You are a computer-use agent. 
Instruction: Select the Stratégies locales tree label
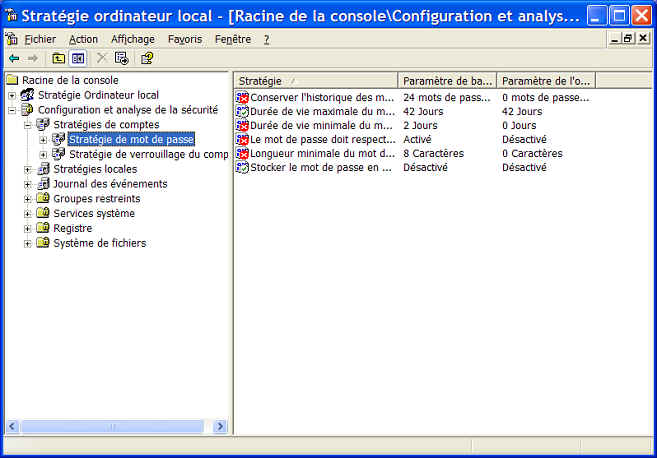(95, 169)
